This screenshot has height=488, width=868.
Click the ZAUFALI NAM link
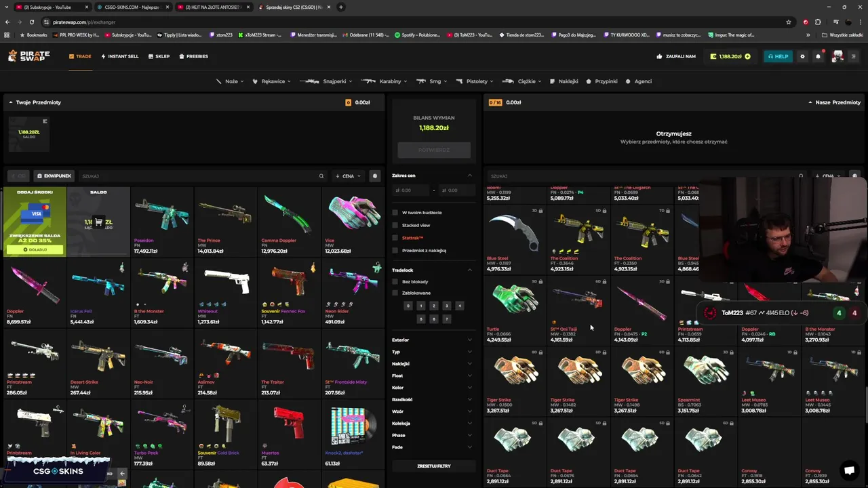[676, 56]
